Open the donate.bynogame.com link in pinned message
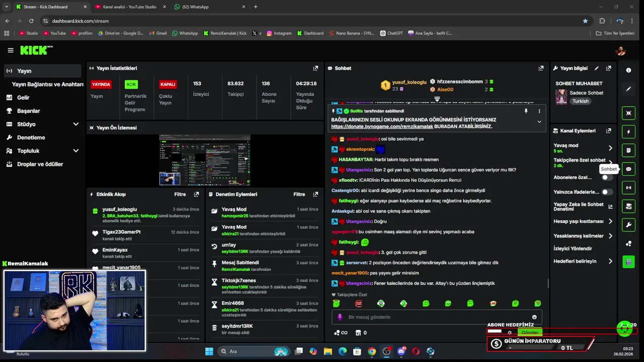The width and height of the screenshot is (644, 362). coord(382,127)
